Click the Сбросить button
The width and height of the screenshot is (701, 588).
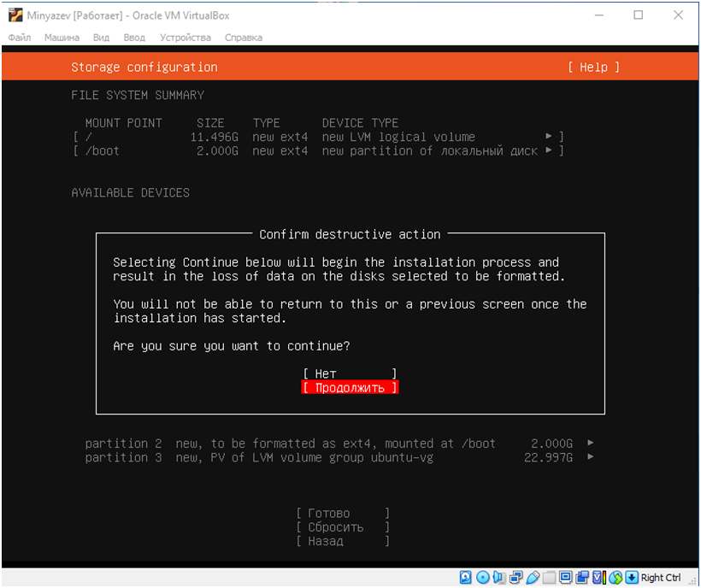pos(343,527)
